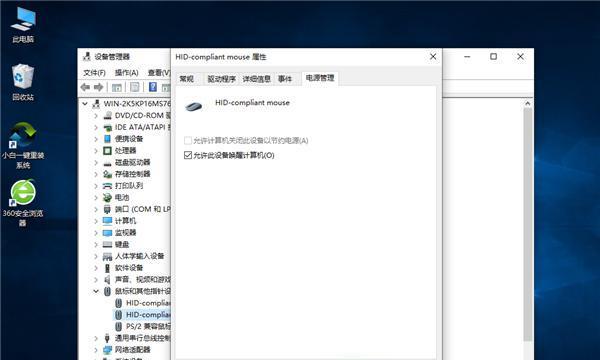Click the DVD/CD-ROM drive category icon
The image size is (600, 360).
(x=108, y=115)
